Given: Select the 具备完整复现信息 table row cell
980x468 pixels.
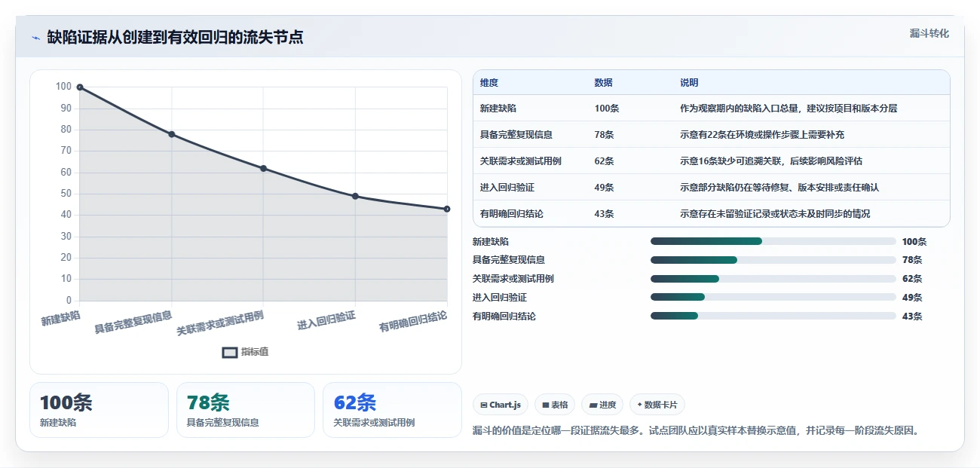Looking at the screenshot, I should pyautogui.click(x=516, y=135).
